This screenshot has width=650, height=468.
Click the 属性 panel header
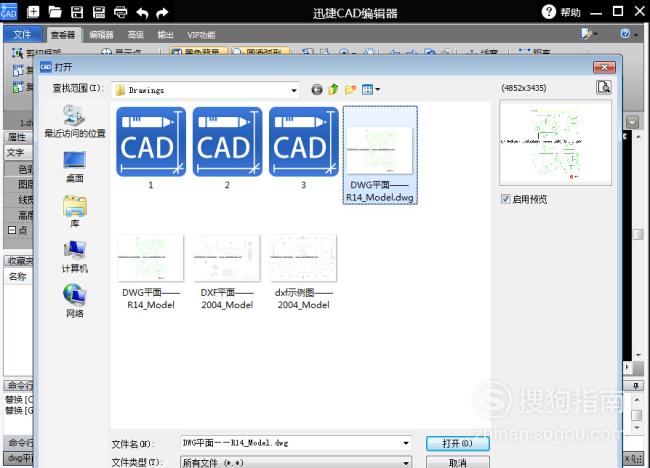tap(18, 137)
